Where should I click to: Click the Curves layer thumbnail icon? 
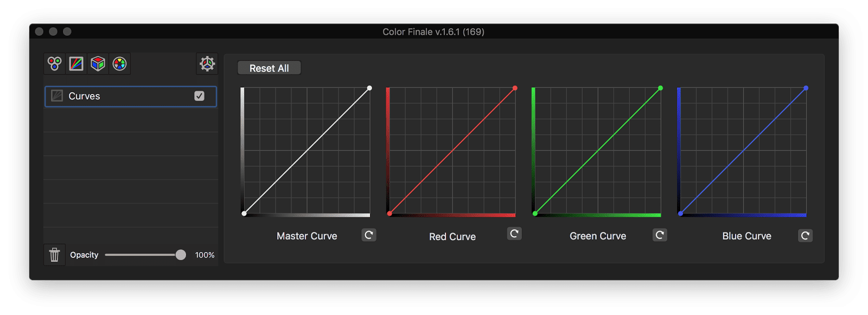[56, 96]
